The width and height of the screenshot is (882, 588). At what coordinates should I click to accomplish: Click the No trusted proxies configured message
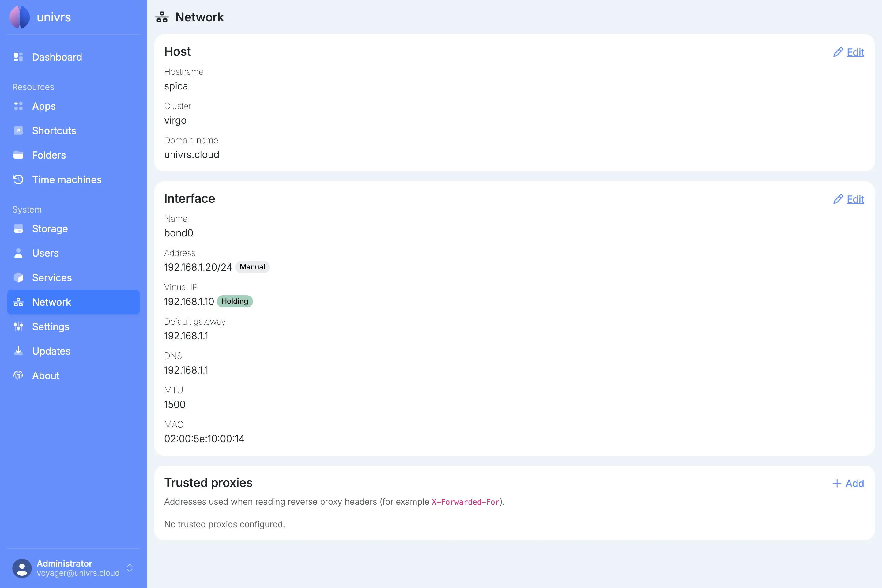click(224, 524)
